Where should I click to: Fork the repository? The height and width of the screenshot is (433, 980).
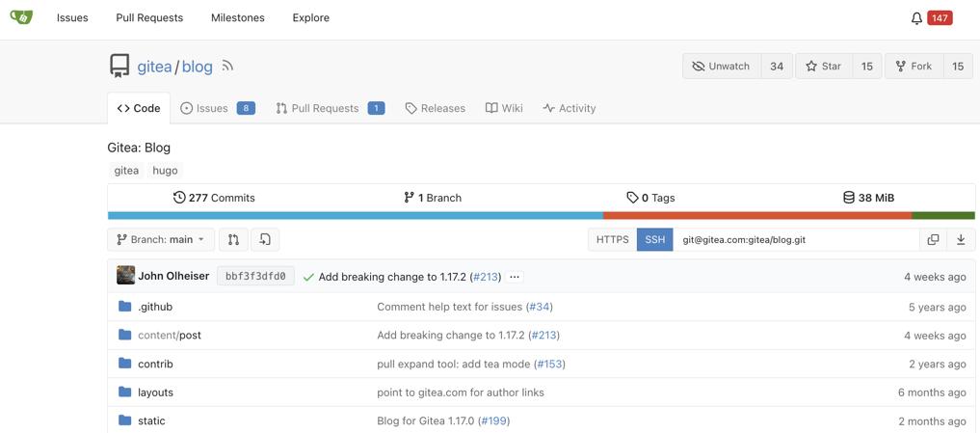point(914,66)
